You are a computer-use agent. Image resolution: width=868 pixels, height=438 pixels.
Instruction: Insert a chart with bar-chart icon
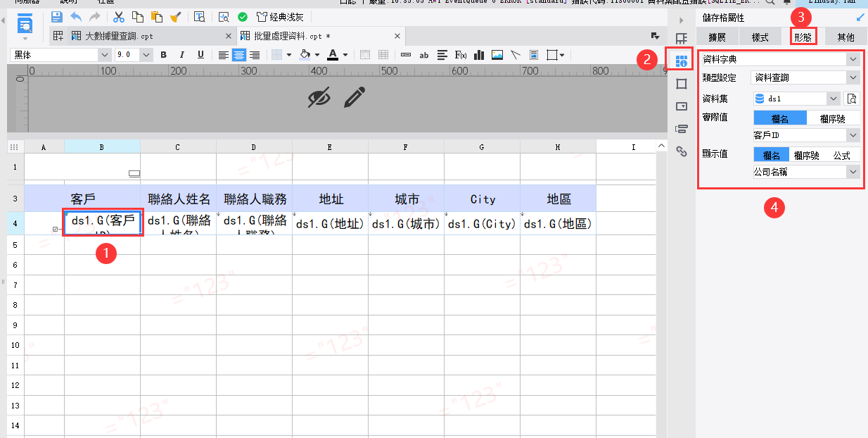click(x=479, y=54)
